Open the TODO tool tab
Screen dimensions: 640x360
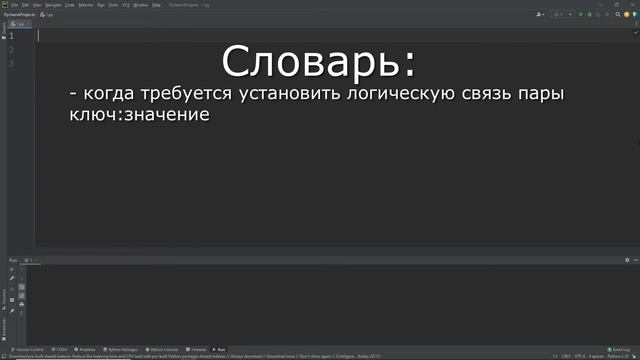(60, 350)
